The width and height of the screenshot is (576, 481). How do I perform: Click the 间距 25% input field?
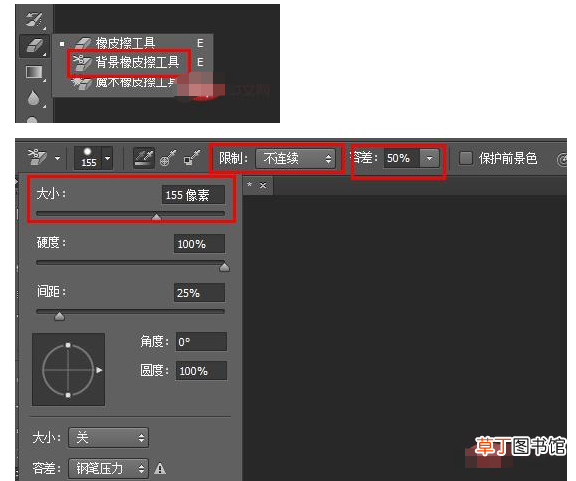click(x=199, y=292)
